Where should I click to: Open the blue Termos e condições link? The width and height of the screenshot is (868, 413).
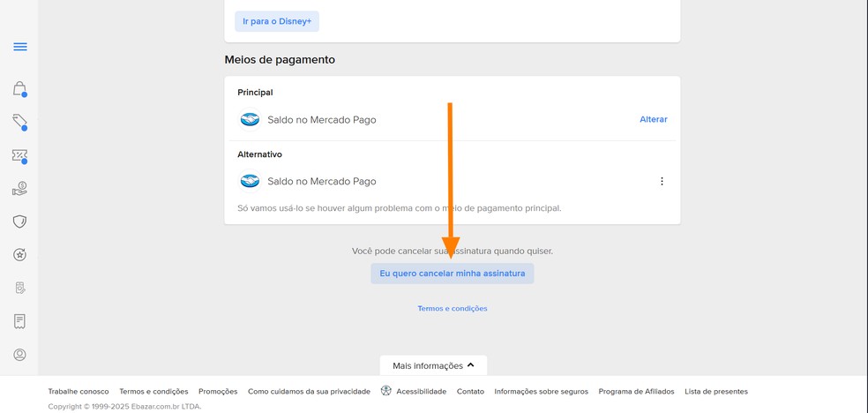tap(452, 309)
